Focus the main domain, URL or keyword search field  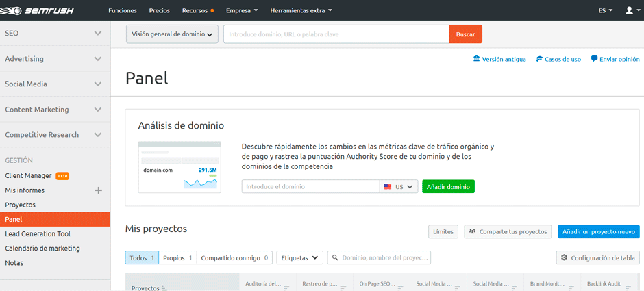336,34
